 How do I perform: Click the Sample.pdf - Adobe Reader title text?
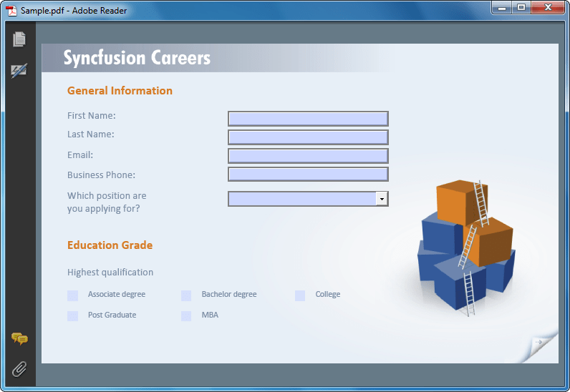(74, 11)
